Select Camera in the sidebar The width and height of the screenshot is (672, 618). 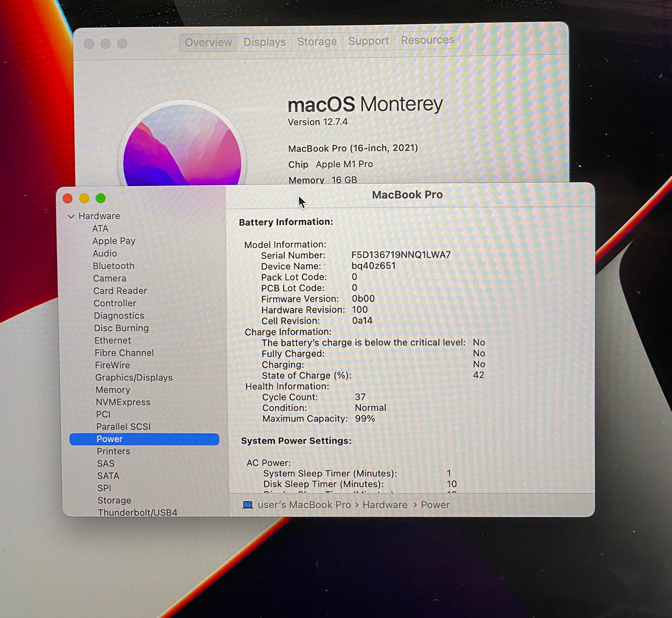[110, 278]
